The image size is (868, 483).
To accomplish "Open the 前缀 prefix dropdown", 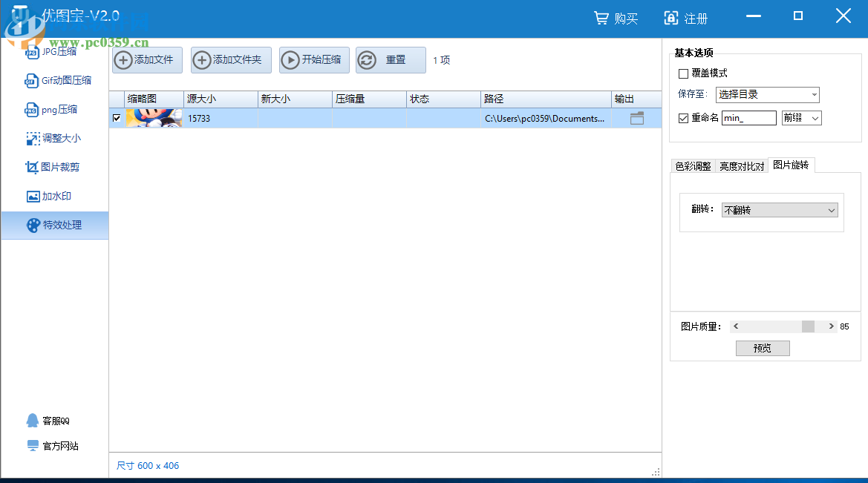I will (x=801, y=118).
